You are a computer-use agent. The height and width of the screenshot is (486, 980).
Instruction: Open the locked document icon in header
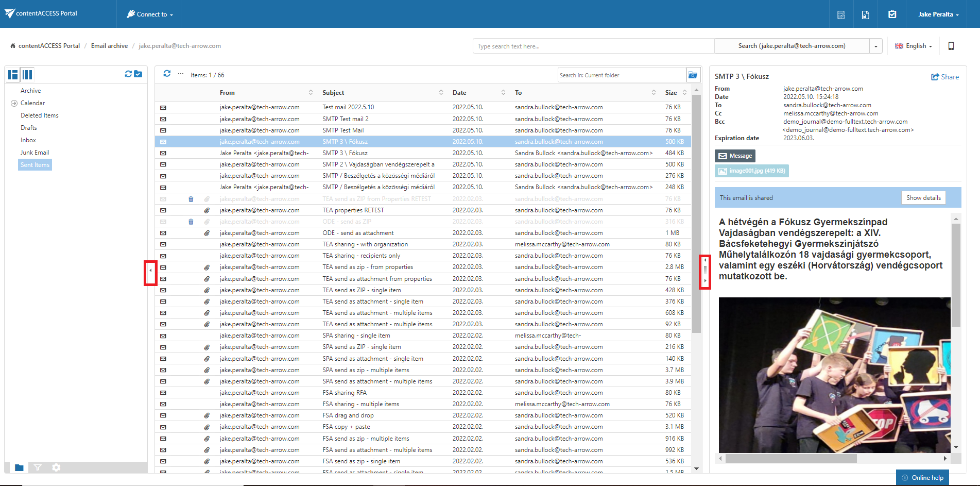click(866, 14)
